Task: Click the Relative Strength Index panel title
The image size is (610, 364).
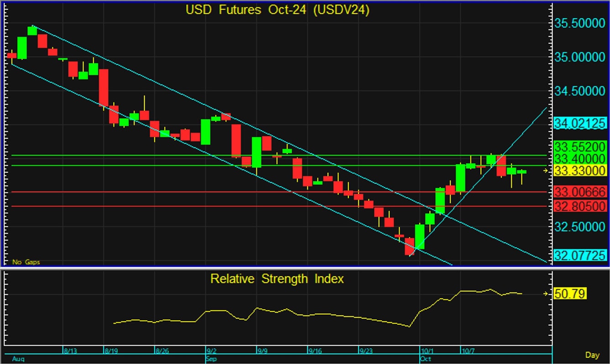Action: [x=277, y=279]
